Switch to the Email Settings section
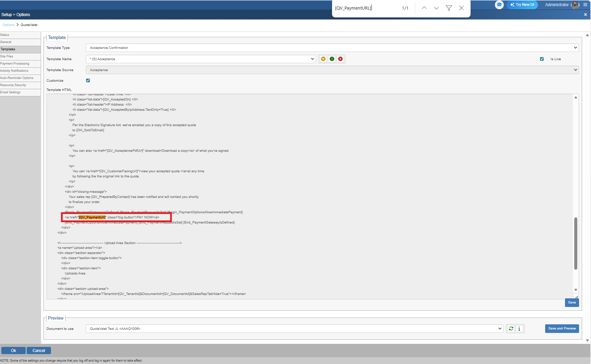The image size is (591, 364). tap(10, 92)
